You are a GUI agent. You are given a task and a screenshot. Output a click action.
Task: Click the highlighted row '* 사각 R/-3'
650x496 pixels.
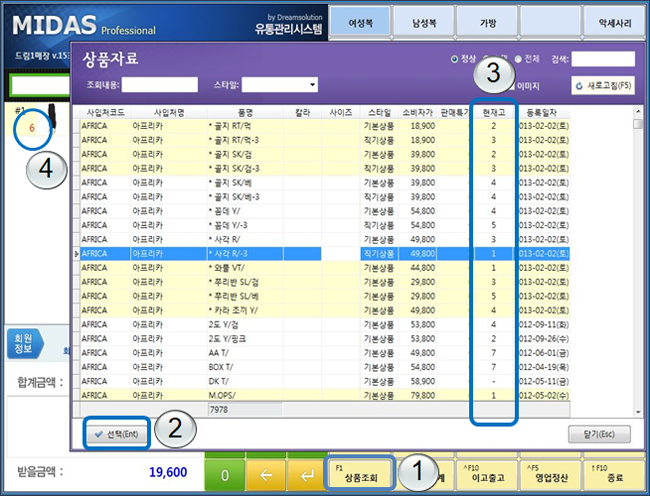(325, 254)
